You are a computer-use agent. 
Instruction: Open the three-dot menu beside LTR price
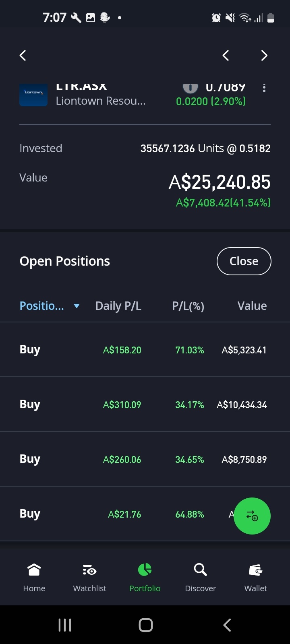(264, 88)
